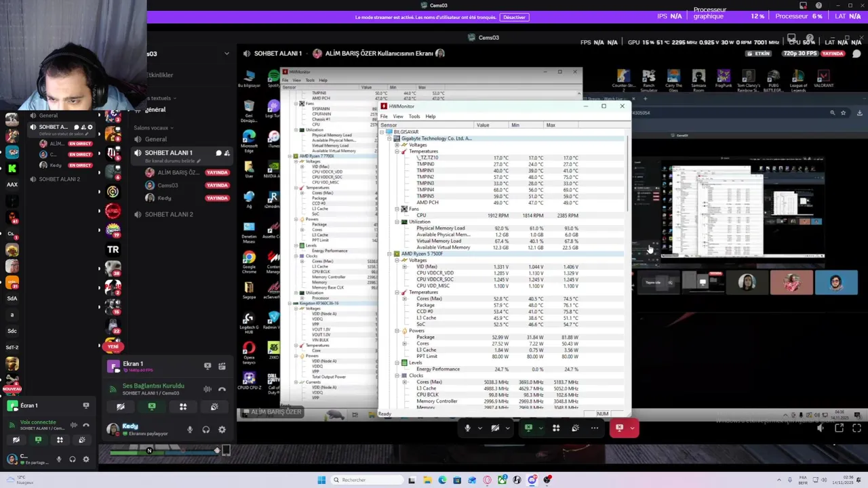868x488 pixels.
Task: Collapse the AMD Ryzen 5 7500F node
Action: coord(389,253)
